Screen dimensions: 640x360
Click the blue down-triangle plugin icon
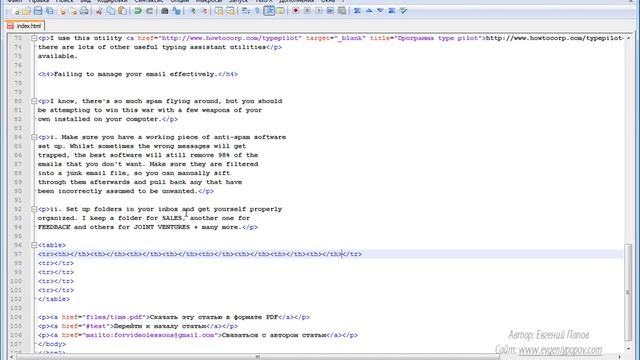[380, 11]
